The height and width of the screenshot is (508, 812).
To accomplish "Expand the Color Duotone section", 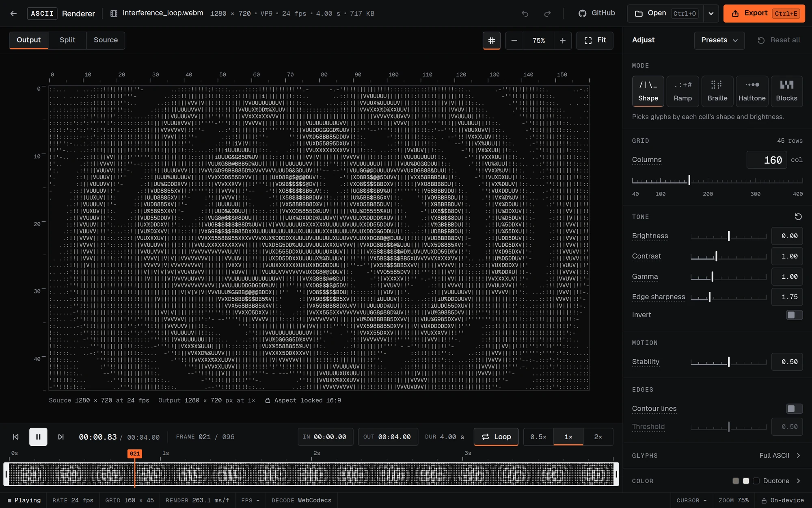I will coord(717,481).
